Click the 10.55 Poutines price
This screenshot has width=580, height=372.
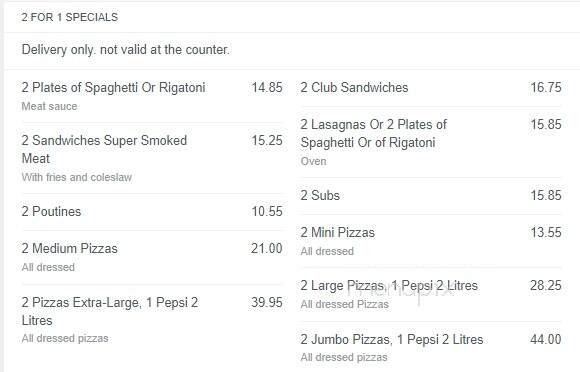click(x=267, y=212)
